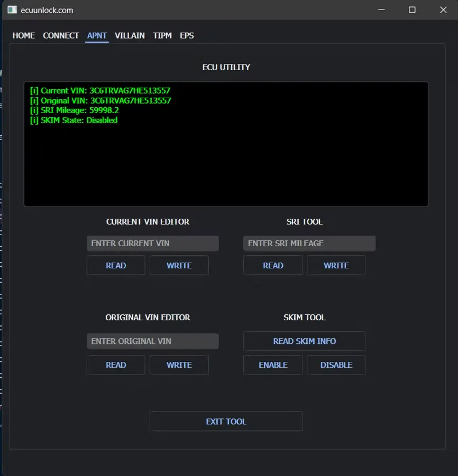Click the READ SKIM INFO button
Screen dimensions: 458x476
(304, 341)
